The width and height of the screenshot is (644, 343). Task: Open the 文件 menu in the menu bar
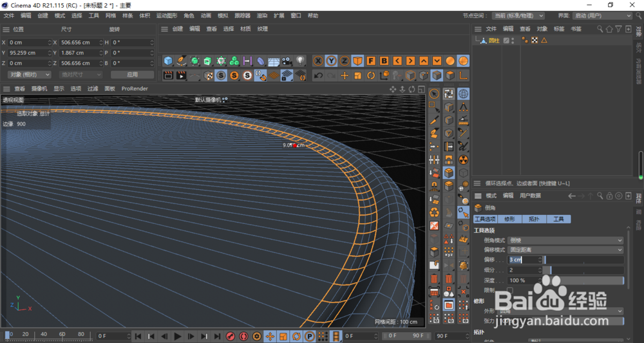(x=9, y=15)
